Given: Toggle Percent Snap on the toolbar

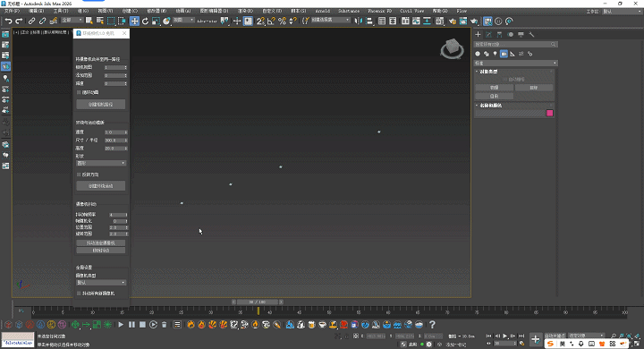Looking at the screenshot, I should tap(282, 21).
